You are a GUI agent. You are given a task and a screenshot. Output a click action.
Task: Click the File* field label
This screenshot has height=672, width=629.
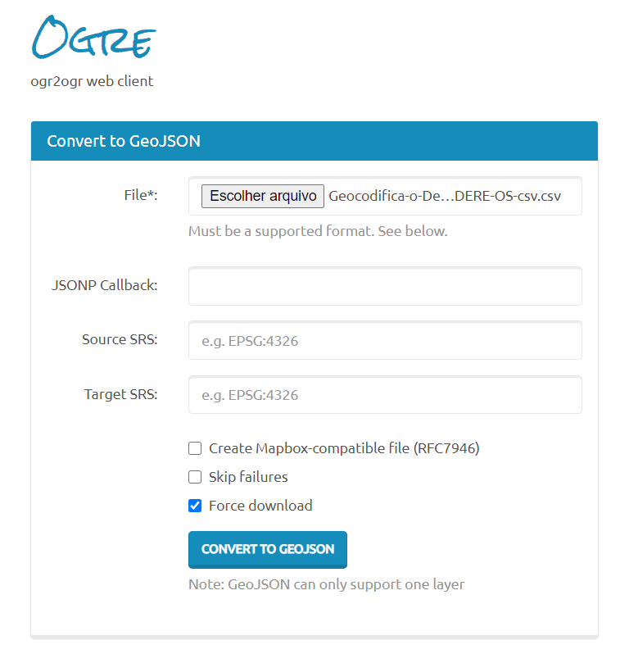point(140,195)
